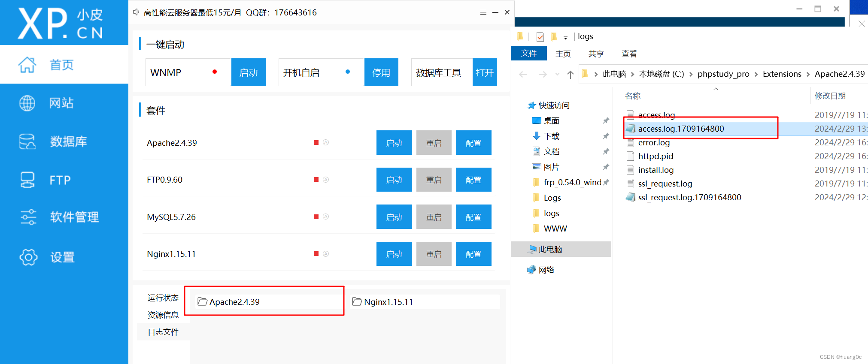
Task: Expand breadcrumb chevron after Extensions
Action: [808, 74]
